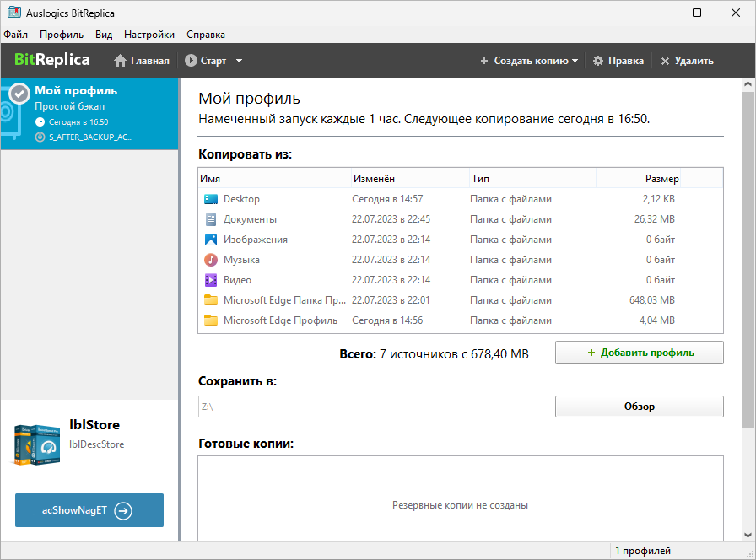Click the acShowNagET button
756x560 pixels.
point(89,510)
